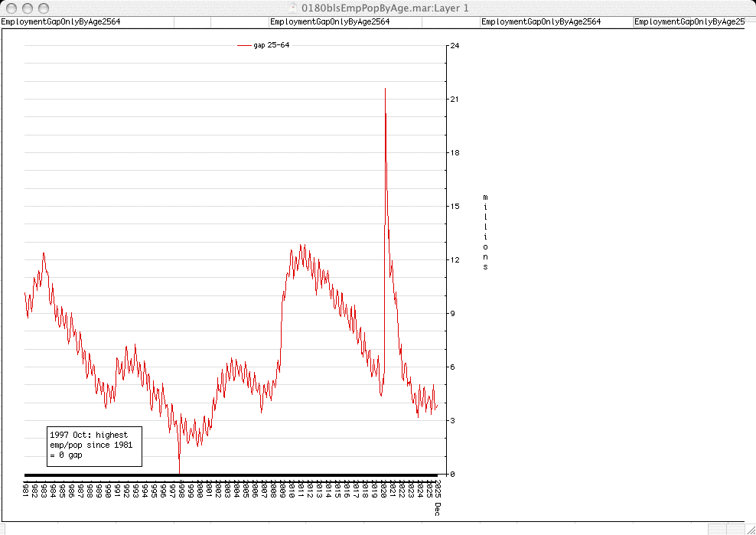Minimize the chart window to the Dock
The width and height of the screenshot is (756, 535).
(26, 8)
